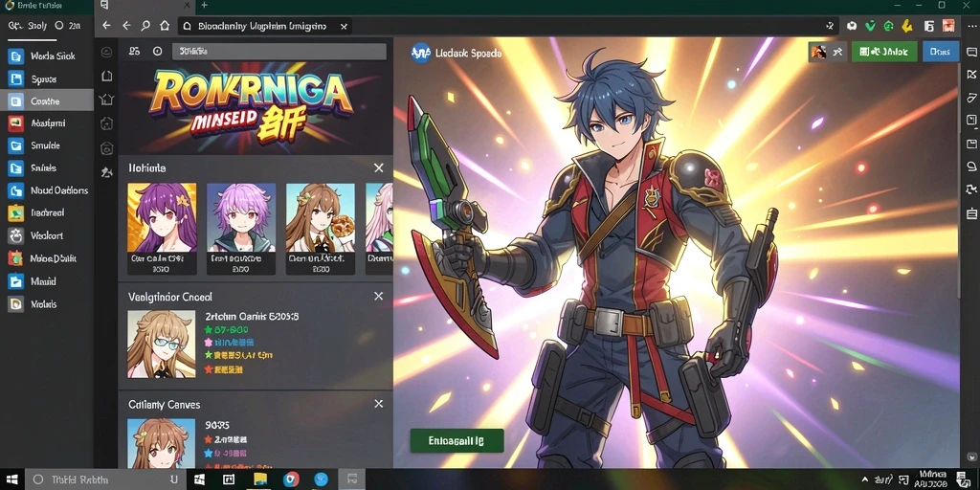The height and width of the screenshot is (490, 980).
Task: Click the blue Dkas button
Action: (940, 52)
